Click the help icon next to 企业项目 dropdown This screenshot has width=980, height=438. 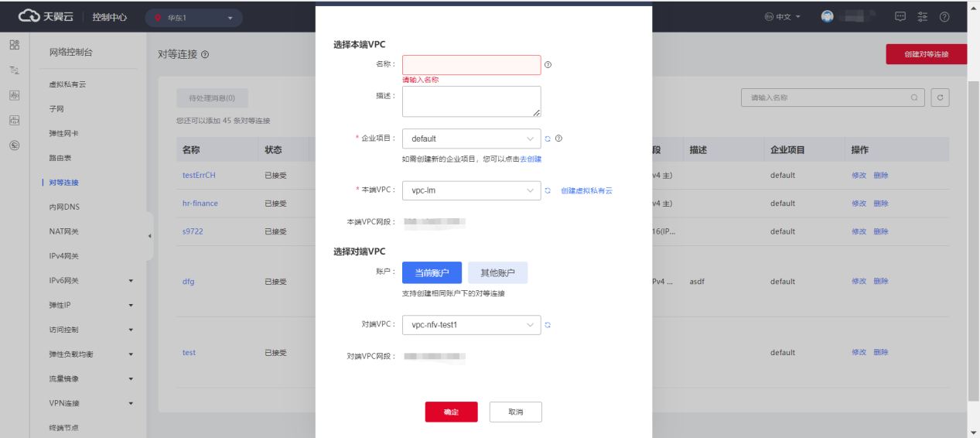click(x=558, y=139)
